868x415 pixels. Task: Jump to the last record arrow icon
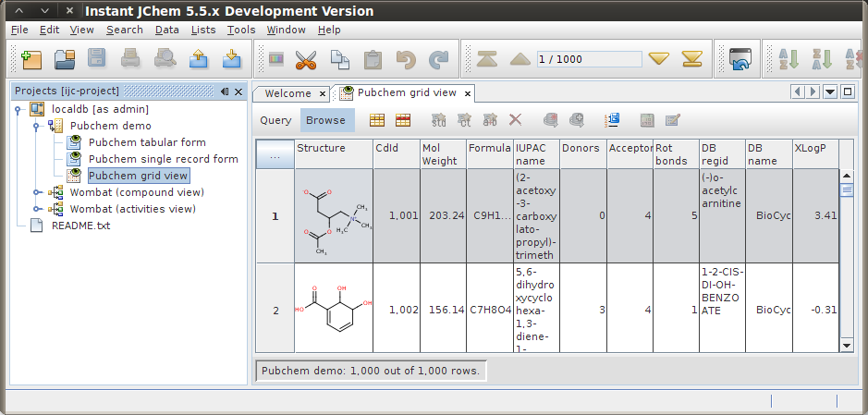[691, 59]
